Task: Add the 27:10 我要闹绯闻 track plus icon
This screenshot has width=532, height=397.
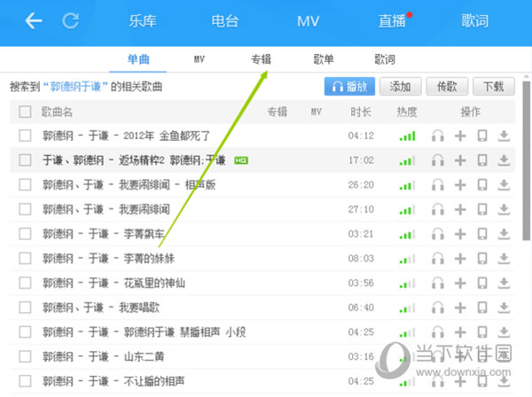Action: point(460,209)
